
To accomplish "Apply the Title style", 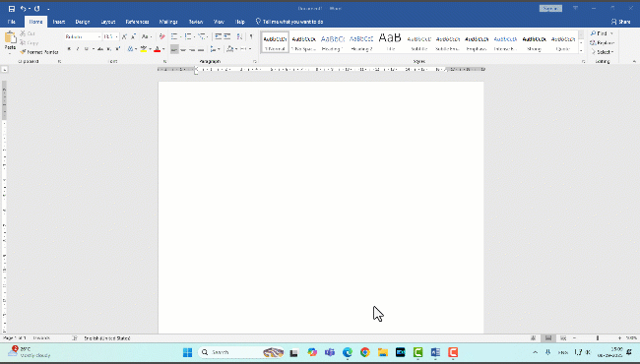I will pyautogui.click(x=390, y=42).
